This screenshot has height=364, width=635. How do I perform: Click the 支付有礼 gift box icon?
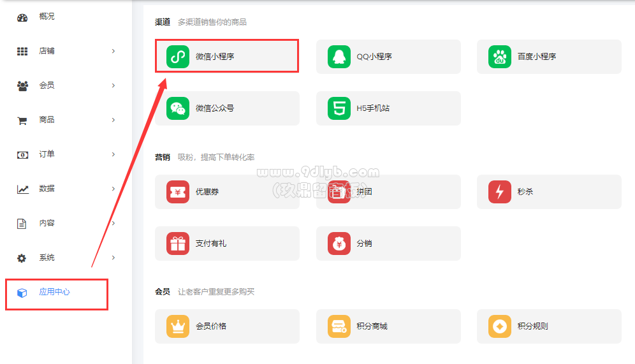coord(178,244)
